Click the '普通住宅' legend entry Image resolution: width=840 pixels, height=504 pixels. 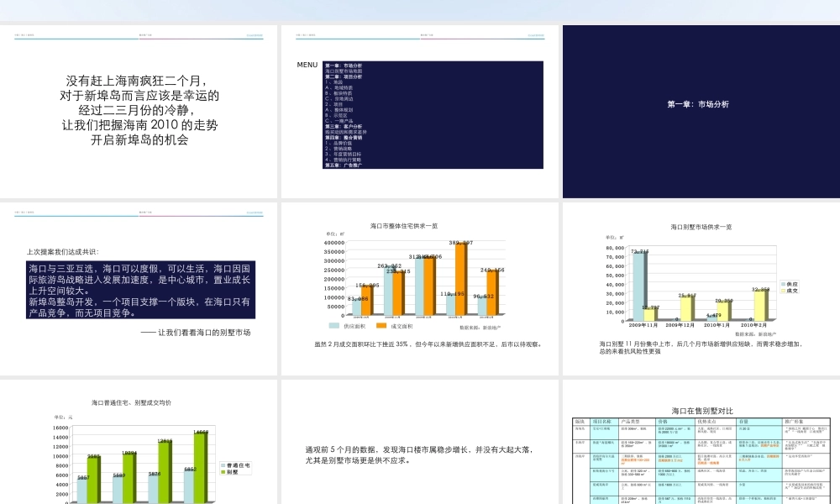(x=235, y=465)
